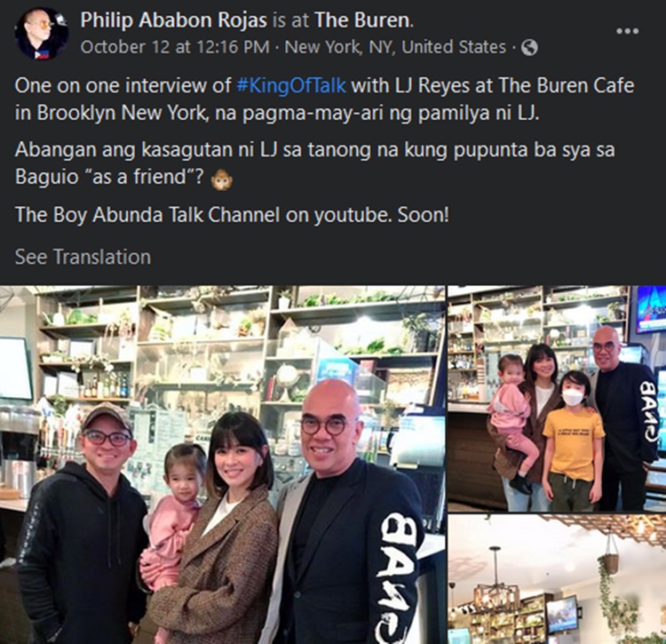Click See Translation
666x644 pixels.
[83, 257]
